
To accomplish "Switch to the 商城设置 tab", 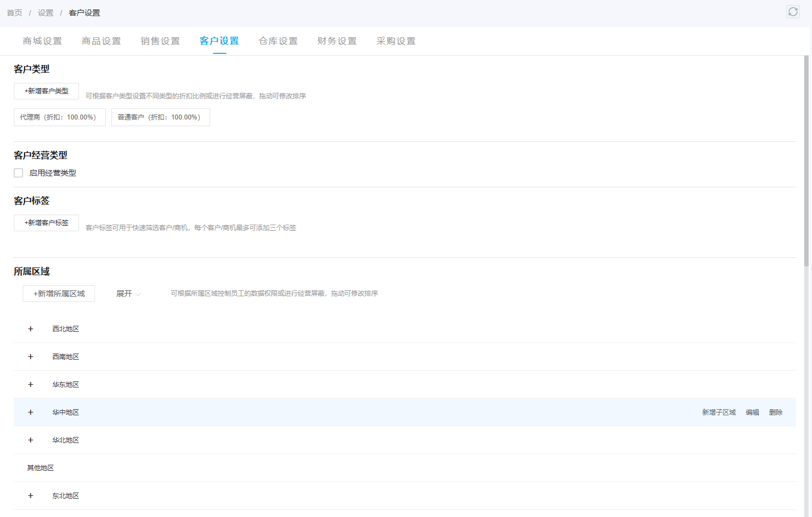I will tap(42, 41).
